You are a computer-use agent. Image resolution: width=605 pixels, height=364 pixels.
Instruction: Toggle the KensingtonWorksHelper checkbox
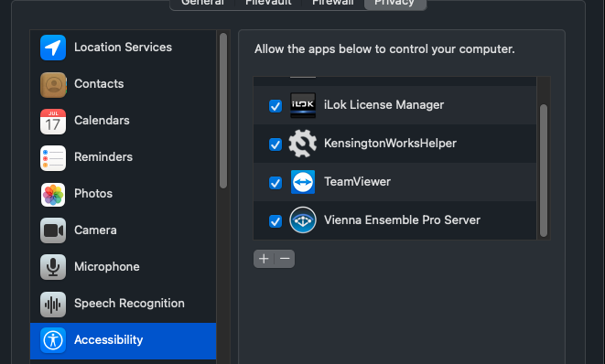(275, 145)
